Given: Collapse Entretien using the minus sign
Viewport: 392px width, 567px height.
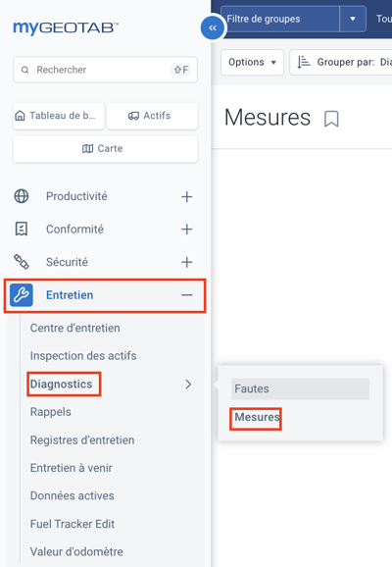Looking at the screenshot, I should [x=187, y=295].
